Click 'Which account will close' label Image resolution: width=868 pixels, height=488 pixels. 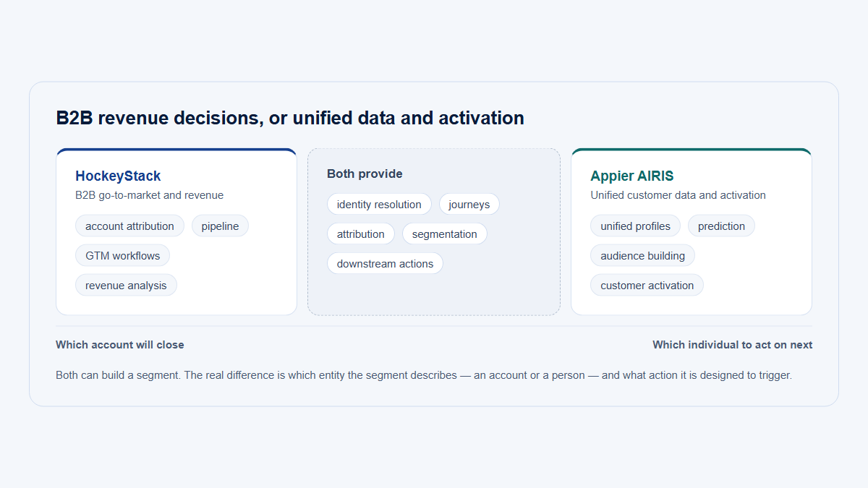point(120,345)
